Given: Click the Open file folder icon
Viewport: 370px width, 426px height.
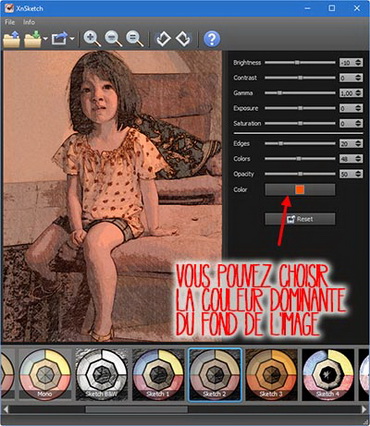Looking at the screenshot, I should (x=11, y=39).
